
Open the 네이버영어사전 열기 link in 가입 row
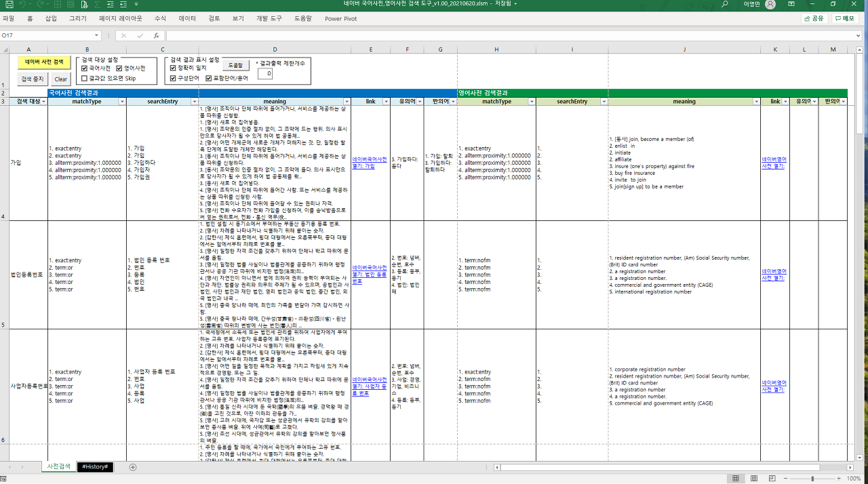click(x=773, y=163)
